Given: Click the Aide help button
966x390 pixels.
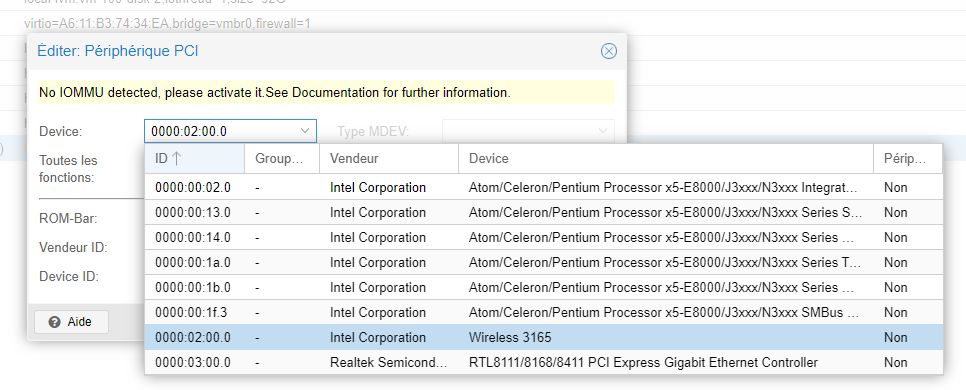Looking at the screenshot, I should pos(71,322).
